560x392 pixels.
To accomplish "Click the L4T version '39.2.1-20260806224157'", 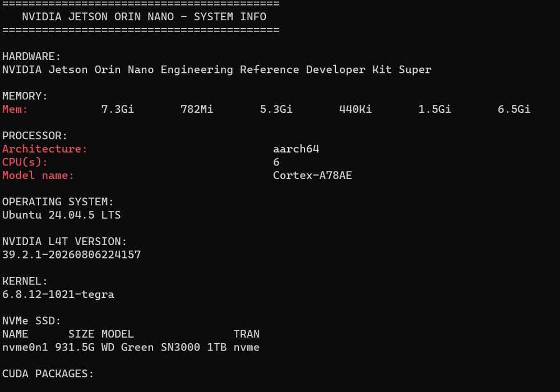I will (71, 255).
